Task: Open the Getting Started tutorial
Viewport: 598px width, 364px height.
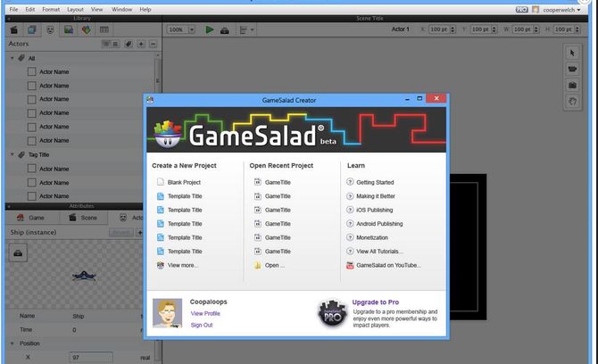Action: (375, 182)
